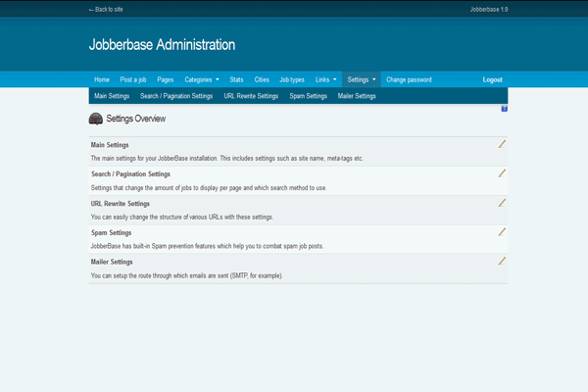Screen dimensions: 588x392
Task: Click the Logout link
Action: pyautogui.click(x=492, y=79)
